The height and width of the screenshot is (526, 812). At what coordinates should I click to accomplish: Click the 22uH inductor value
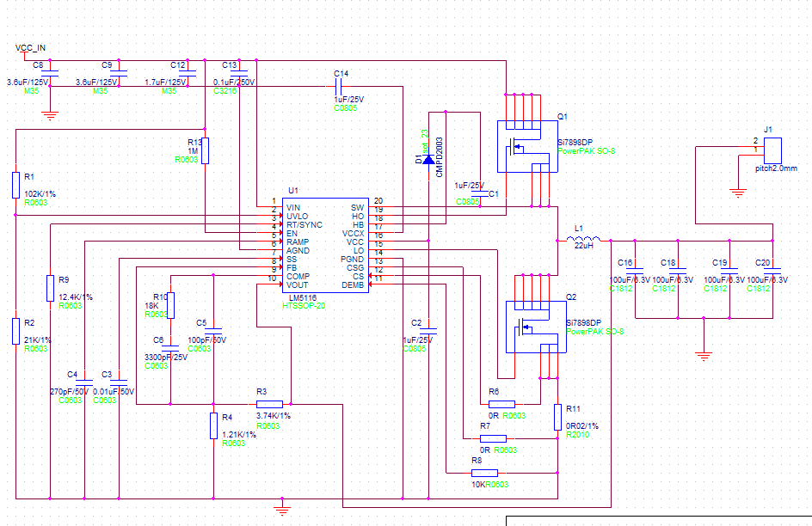583,246
